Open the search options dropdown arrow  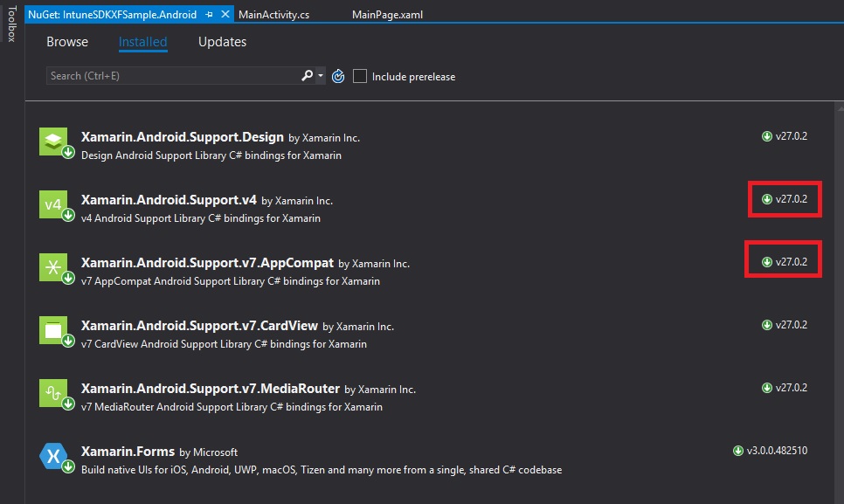pos(321,76)
